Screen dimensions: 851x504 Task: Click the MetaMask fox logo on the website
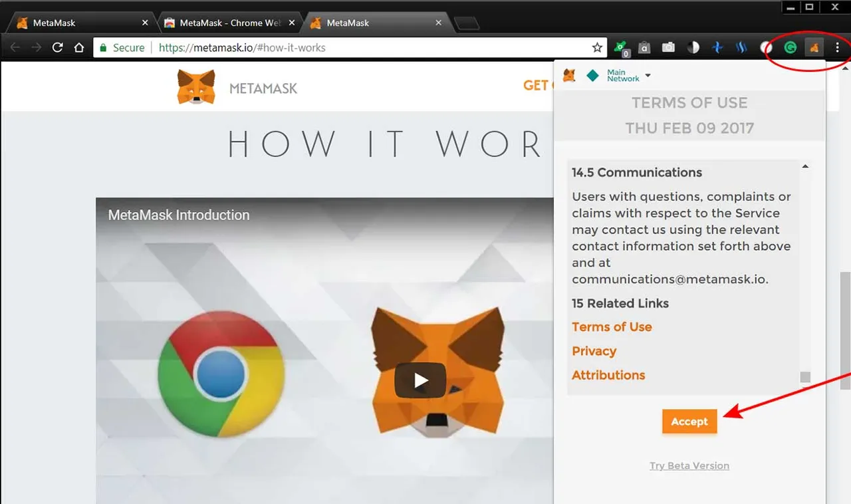pyautogui.click(x=196, y=87)
